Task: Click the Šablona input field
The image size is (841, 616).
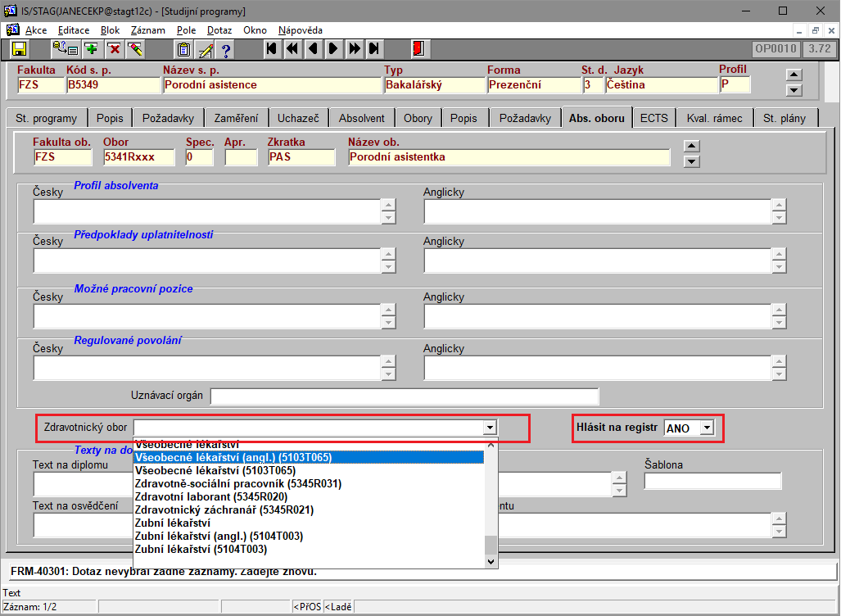Action: pos(712,481)
